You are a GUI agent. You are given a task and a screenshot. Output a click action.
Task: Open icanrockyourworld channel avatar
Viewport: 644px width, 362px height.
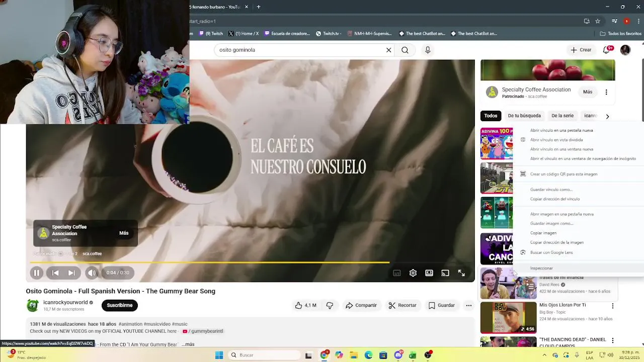click(x=33, y=305)
